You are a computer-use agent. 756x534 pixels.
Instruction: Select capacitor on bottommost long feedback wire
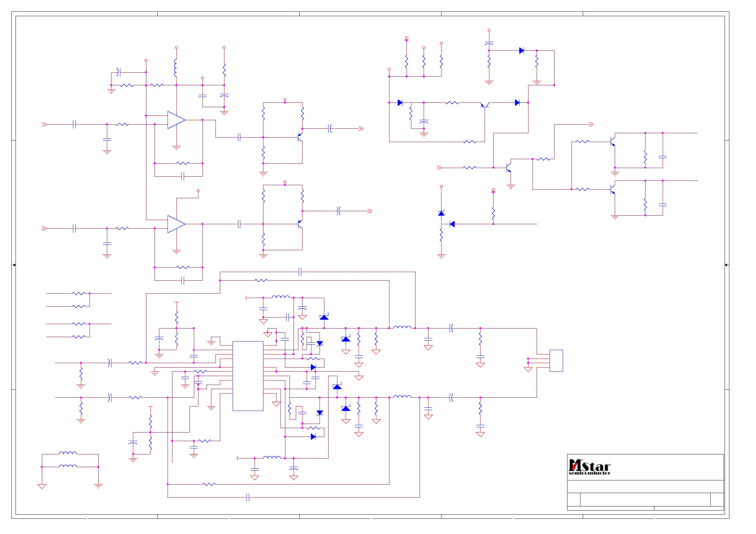248,497
